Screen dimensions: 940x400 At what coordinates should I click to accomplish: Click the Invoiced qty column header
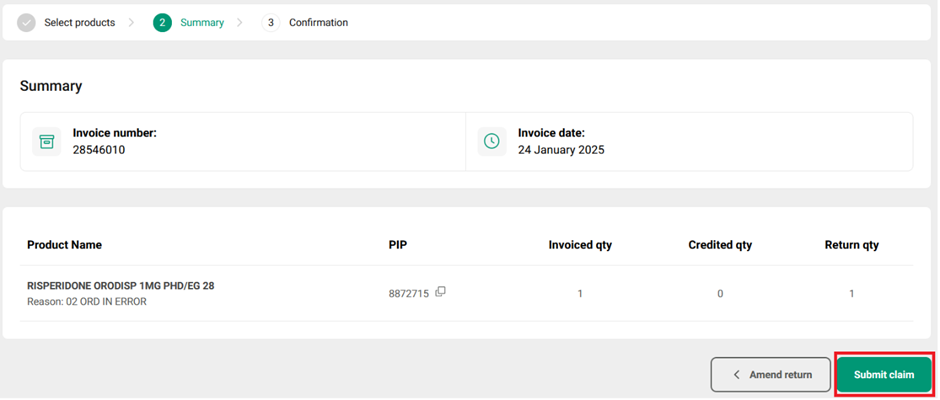580,245
